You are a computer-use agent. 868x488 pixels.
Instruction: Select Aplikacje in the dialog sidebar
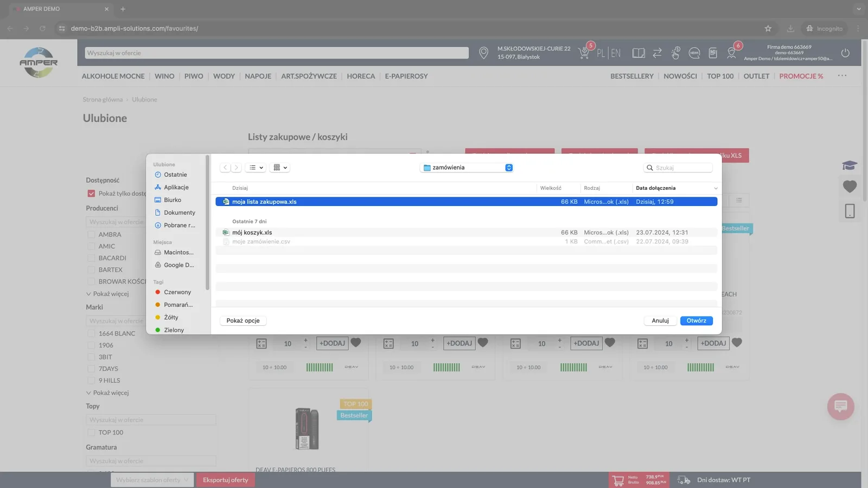[x=176, y=187]
